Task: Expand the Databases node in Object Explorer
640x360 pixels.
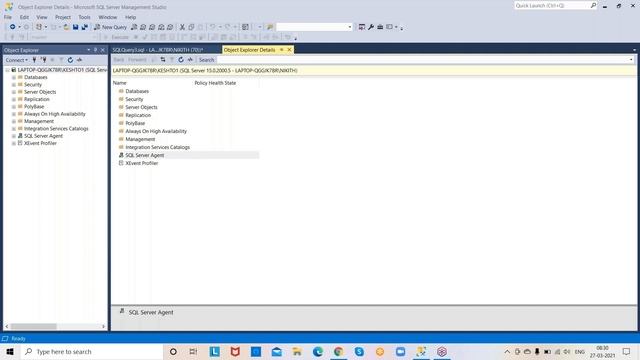Action: (13, 77)
